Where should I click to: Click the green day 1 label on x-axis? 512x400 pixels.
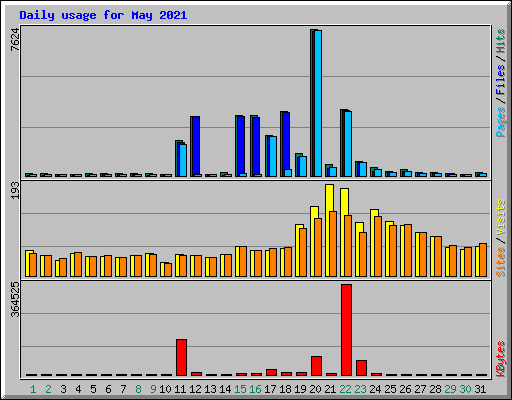point(33,389)
